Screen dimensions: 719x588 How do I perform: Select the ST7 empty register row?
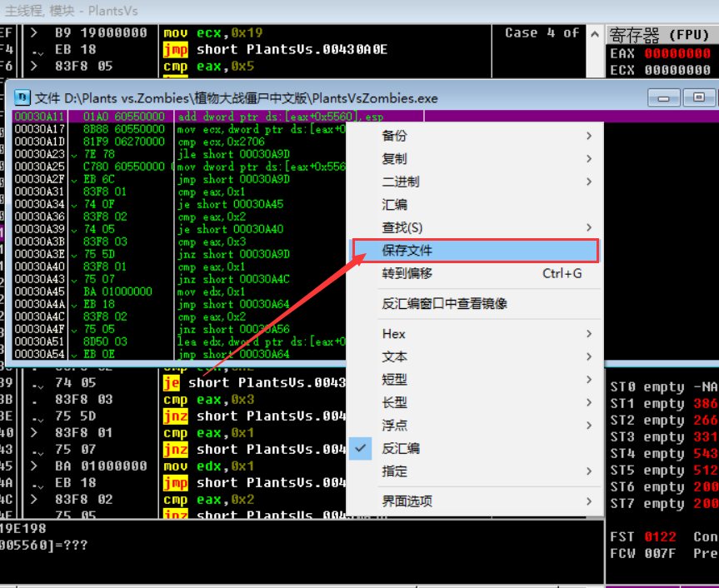pos(663,504)
